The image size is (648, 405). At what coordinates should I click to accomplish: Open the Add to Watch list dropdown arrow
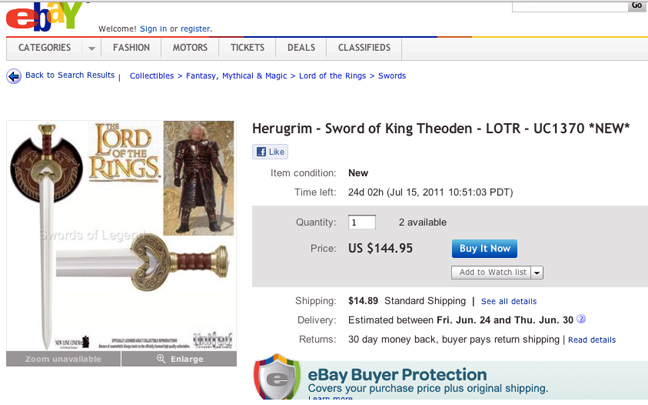click(x=537, y=272)
